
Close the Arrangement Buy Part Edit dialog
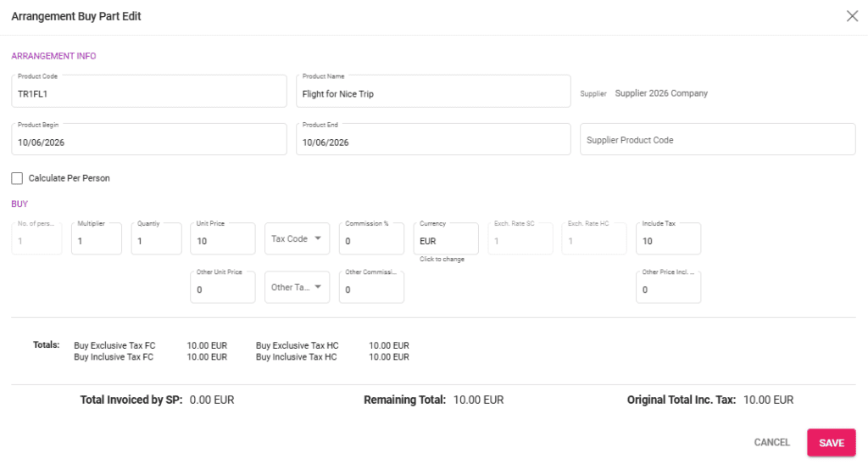pos(852,16)
